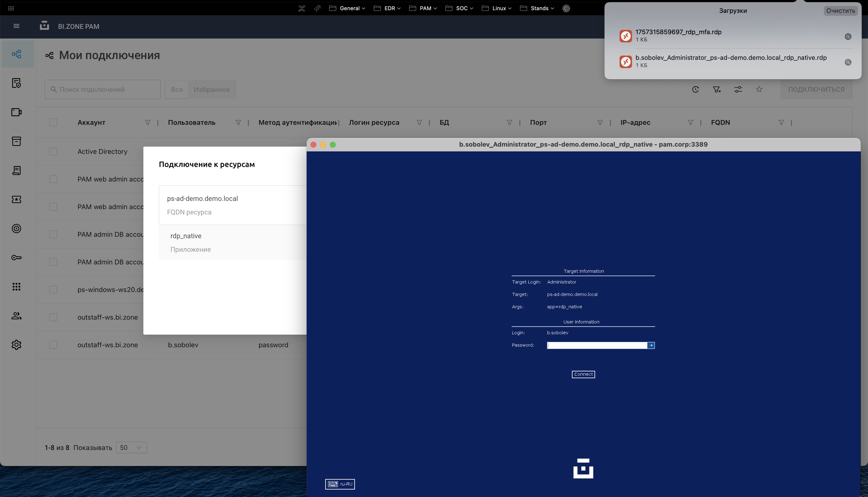Check the last outstaff-ws.bi.zone row checkbox
This screenshot has height=497, width=868.
tap(53, 345)
